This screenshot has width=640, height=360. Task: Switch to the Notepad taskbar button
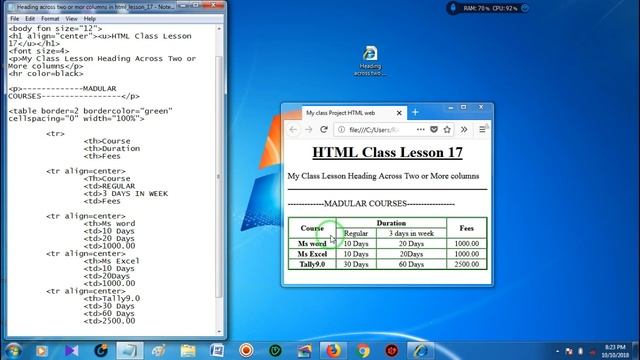point(130,351)
